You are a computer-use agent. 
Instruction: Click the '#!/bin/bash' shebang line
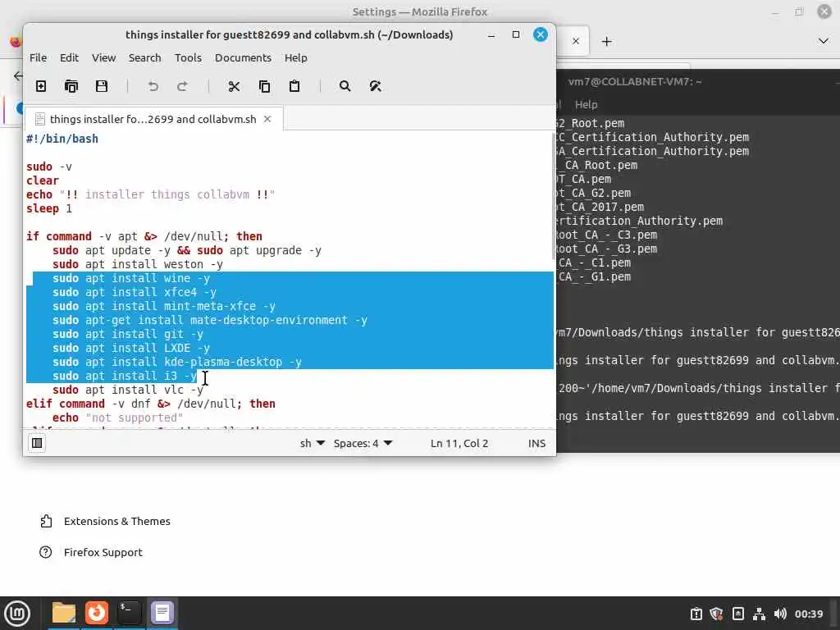62,139
